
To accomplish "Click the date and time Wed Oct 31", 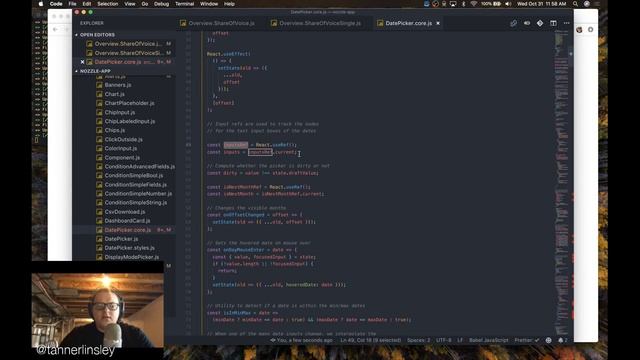I will pyautogui.click(x=542, y=4).
